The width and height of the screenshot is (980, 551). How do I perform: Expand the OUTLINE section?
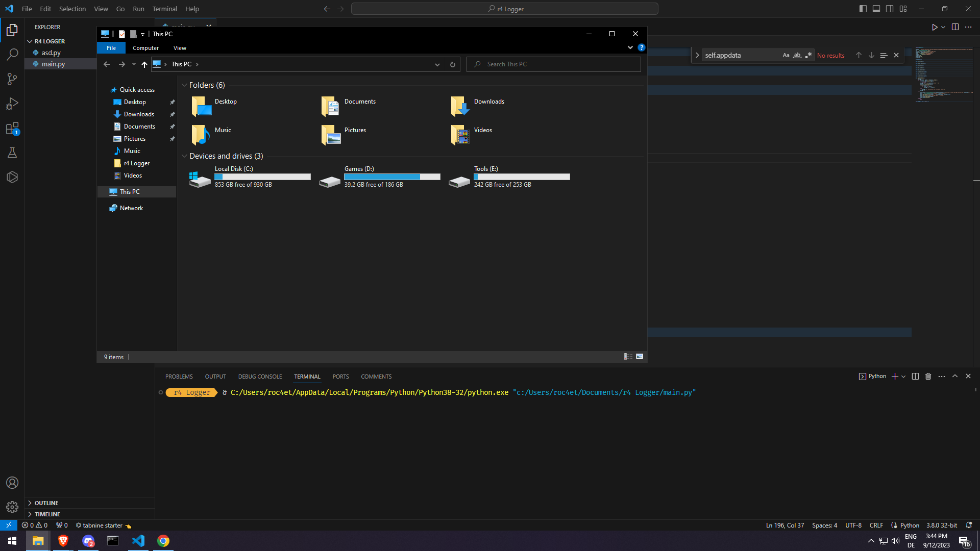(46, 503)
